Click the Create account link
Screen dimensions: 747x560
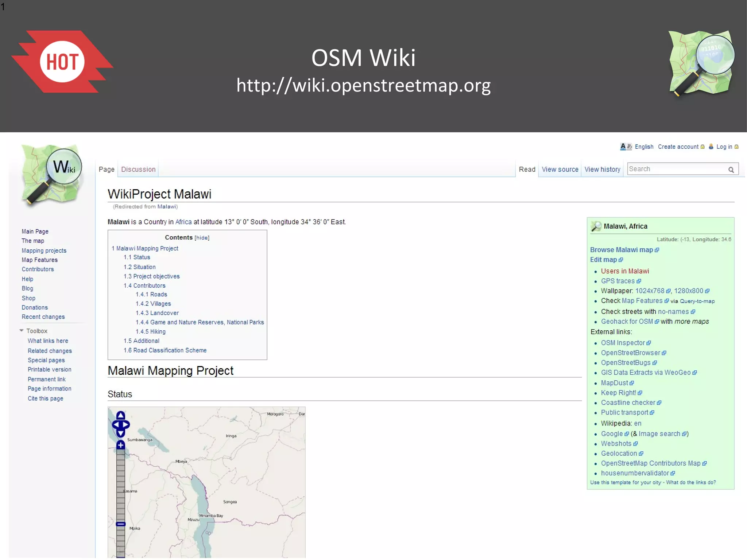[678, 147]
